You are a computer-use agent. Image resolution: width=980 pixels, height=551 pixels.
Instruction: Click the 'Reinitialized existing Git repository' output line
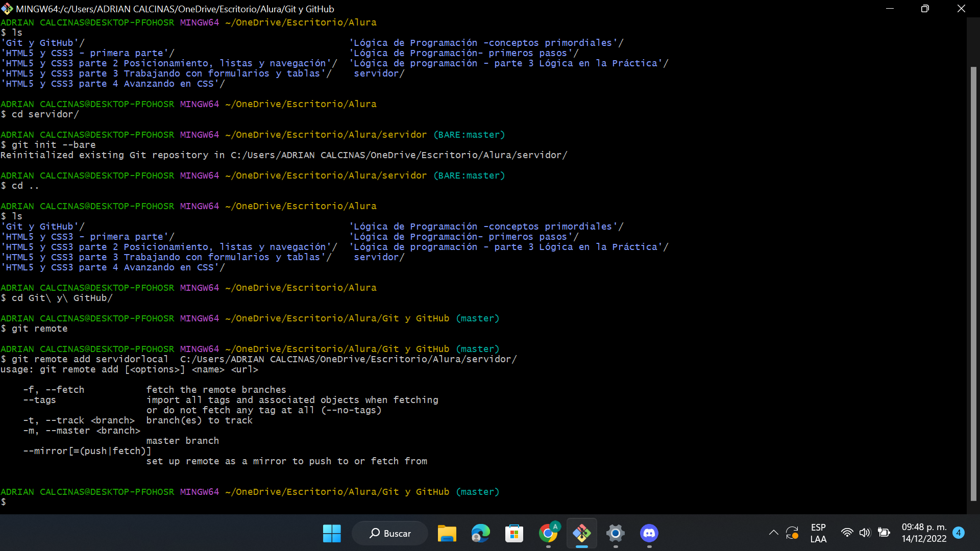284,155
